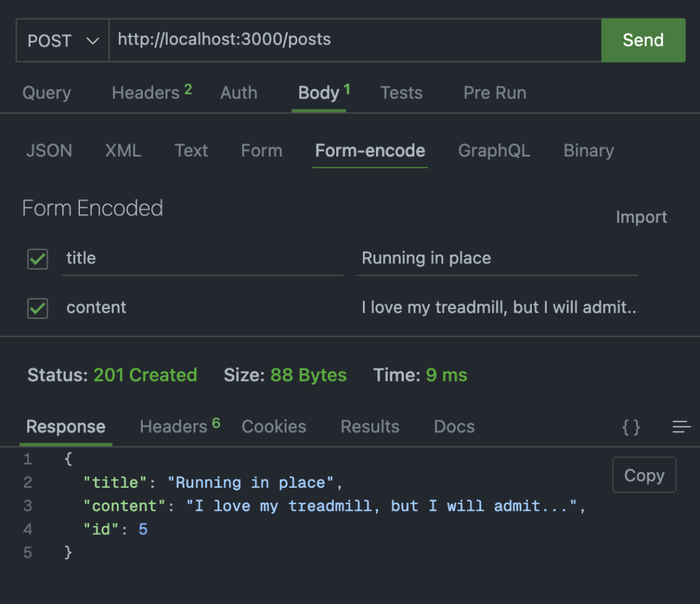Click the curly braces format icon

coord(630,427)
